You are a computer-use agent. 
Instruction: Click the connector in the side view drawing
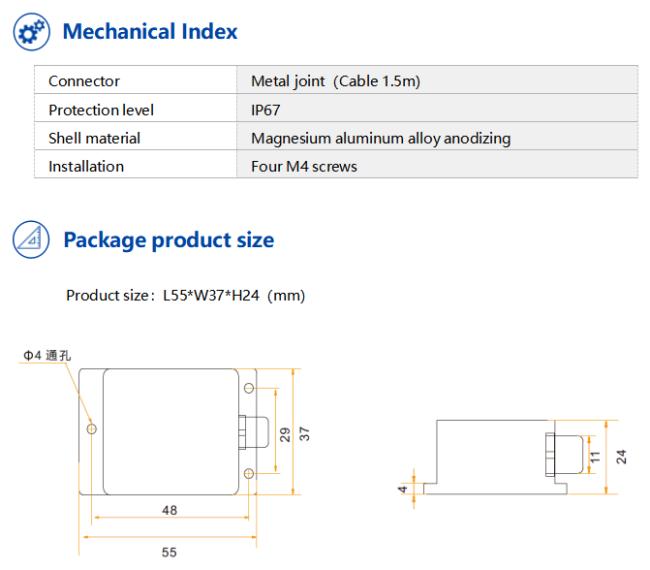564,454
